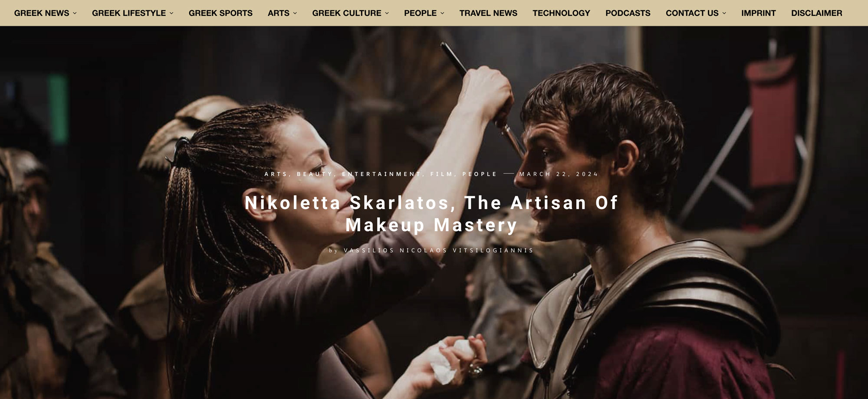868x399 pixels.
Task: Go to the Technology section
Action: (x=561, y=13)
